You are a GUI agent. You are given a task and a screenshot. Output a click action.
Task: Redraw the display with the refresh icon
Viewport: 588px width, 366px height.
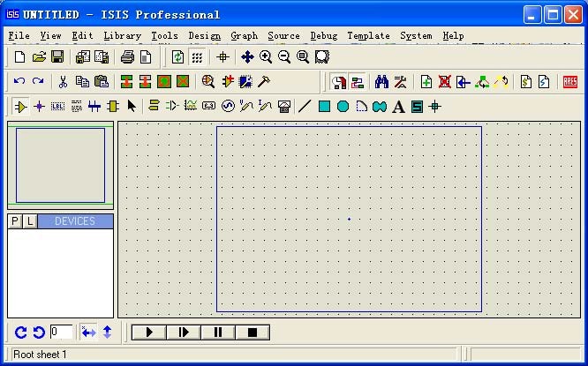[x=177, y=57]
